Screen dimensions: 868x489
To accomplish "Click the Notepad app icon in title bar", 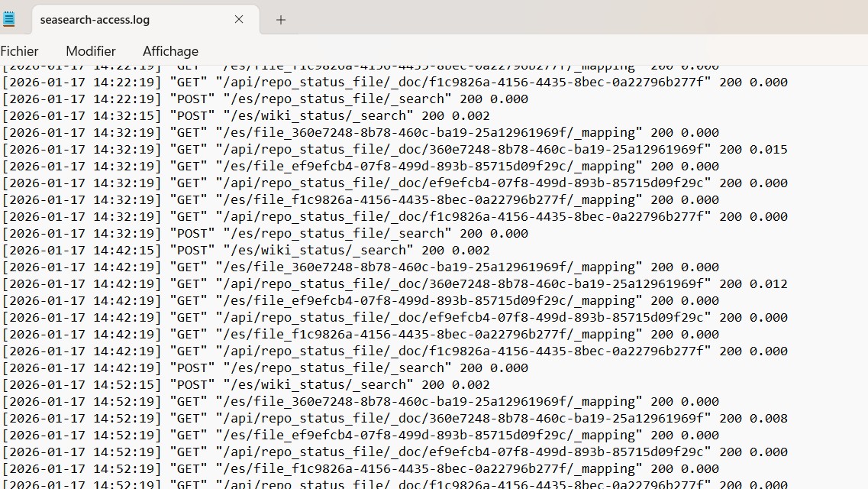I will point(8,19).
